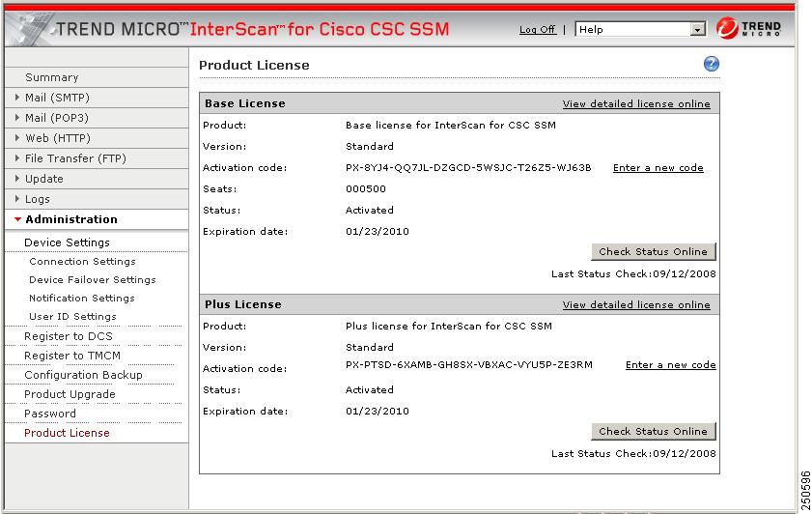Click Enter a new code for Plus License

coord(671,364)
